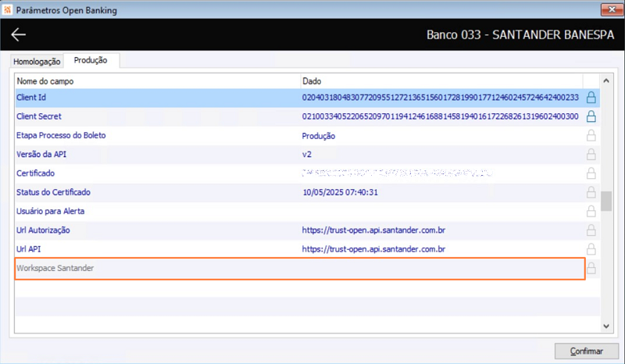Click the Versão da API field name
625x364 pixels.
pyautogui.click(x=41, y=155)
